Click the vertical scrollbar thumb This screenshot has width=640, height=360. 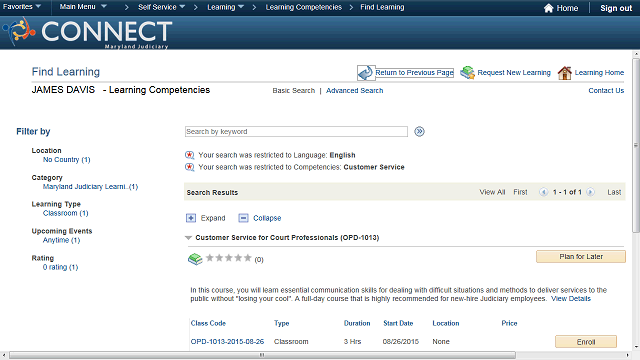tap(636, 145)
